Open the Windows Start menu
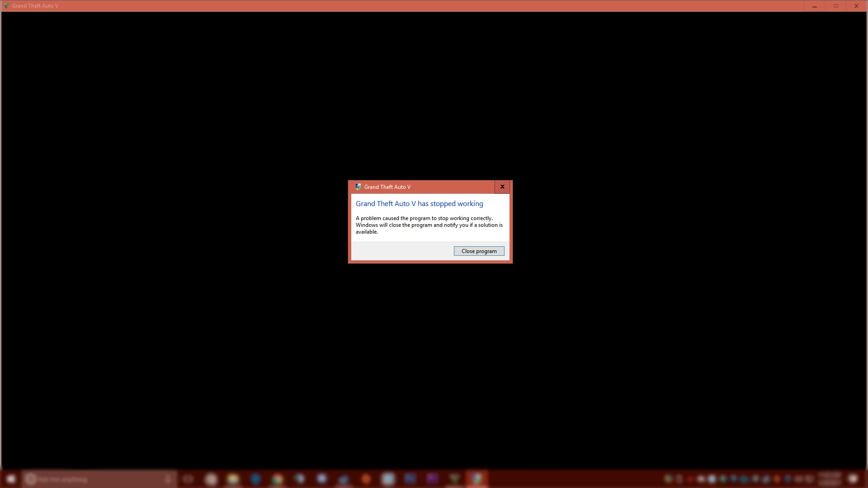Screen dimensions: 868x488 tap(11, 479)
